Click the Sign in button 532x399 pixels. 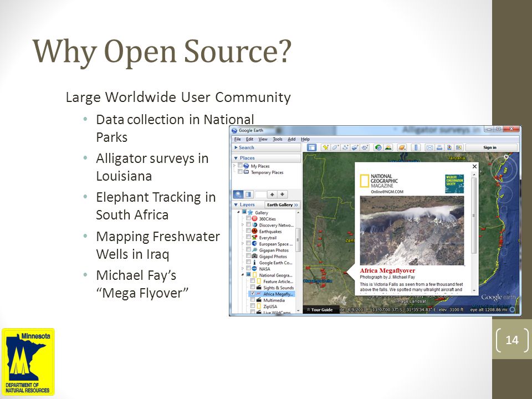click(x=490, y=147)
